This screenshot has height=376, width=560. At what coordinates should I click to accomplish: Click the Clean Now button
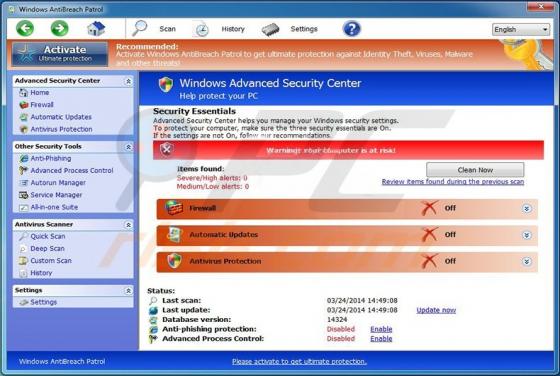coord(475,170)
